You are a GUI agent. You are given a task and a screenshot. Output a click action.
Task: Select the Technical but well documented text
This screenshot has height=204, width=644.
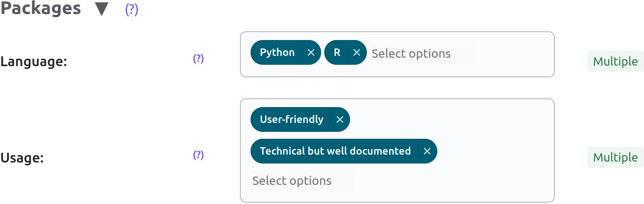(335, 151)
